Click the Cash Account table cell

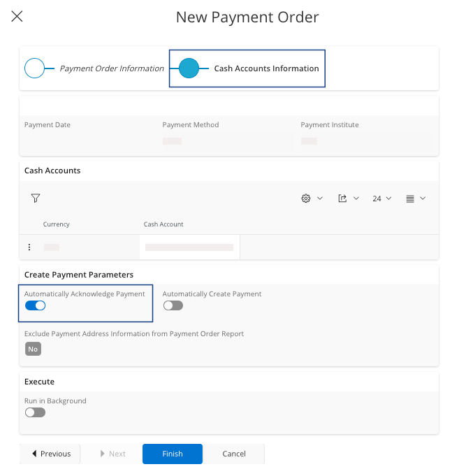[189, 247]
